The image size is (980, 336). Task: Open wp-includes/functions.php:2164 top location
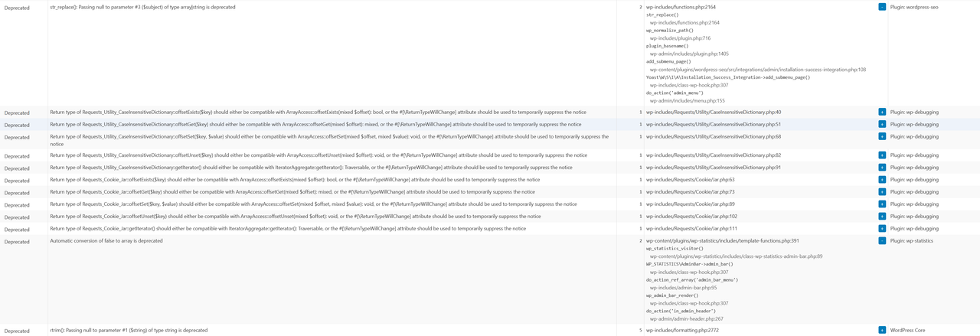[x=681, y=7]
